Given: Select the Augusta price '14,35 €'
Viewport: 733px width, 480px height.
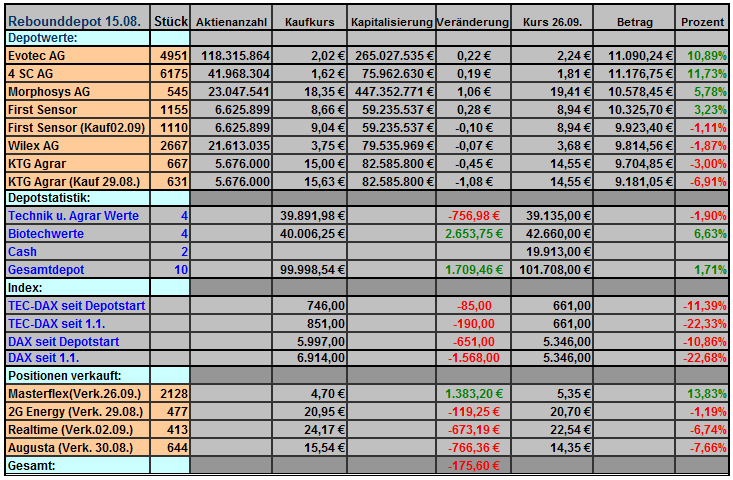Looking at the screenshot, I should pos(570,448).
